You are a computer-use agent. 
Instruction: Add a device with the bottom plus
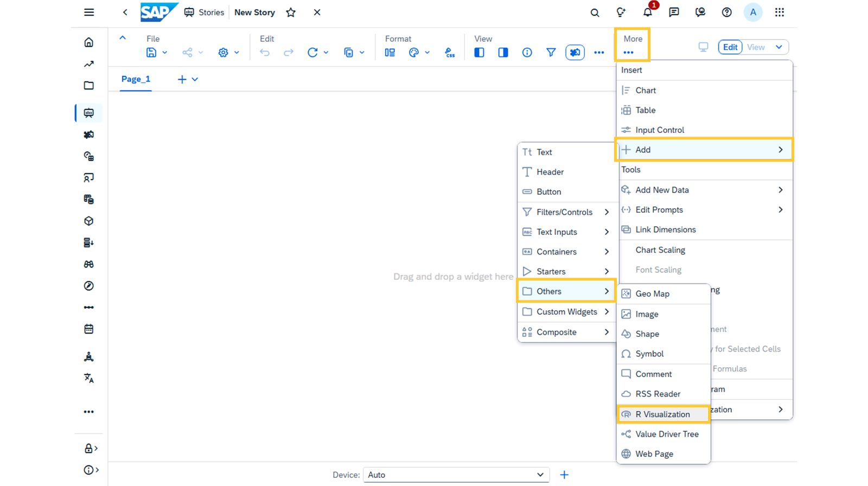coord(564,475)
